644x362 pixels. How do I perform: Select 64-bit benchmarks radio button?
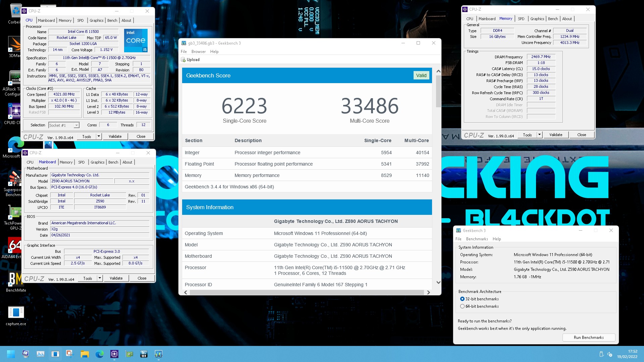[462, 306]
